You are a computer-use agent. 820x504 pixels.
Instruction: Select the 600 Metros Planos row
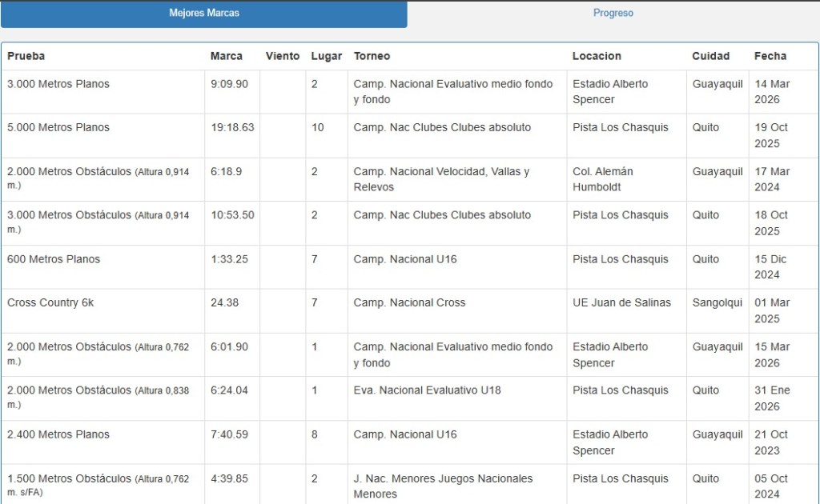(x=54, y=259)
